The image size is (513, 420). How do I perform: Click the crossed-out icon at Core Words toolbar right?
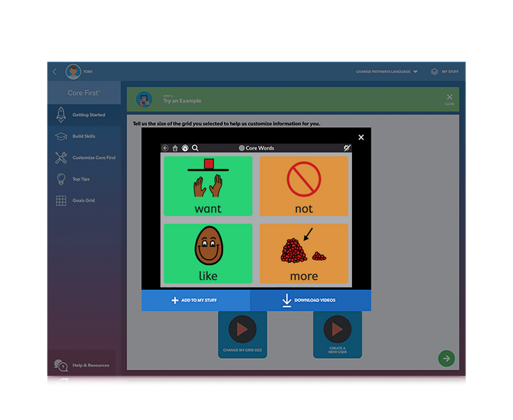347,148
